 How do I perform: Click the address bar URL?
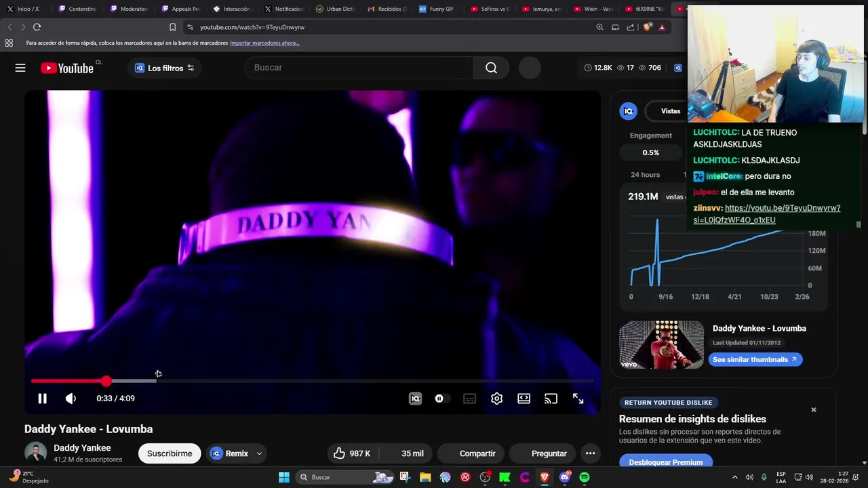(252, 27)
